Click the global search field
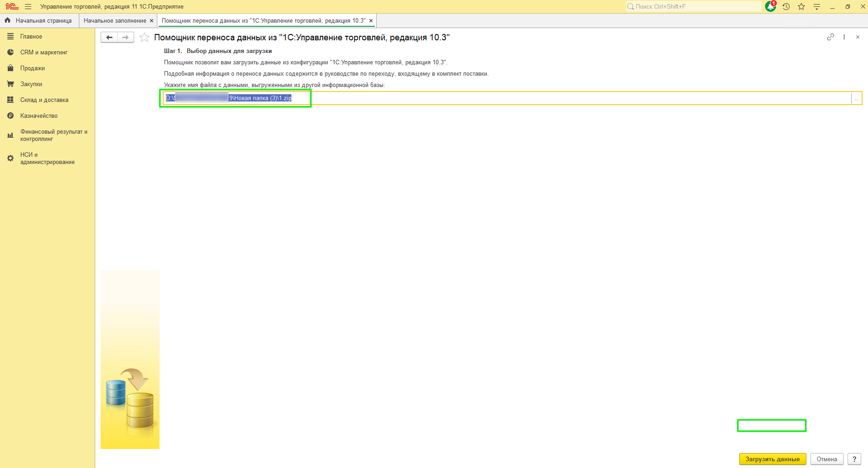 (x=693, y=6)
